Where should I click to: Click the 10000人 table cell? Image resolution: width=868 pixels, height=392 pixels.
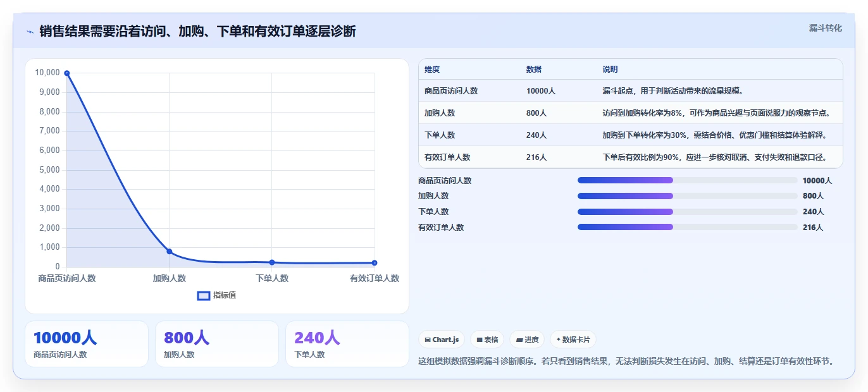(x=541, y=91)
